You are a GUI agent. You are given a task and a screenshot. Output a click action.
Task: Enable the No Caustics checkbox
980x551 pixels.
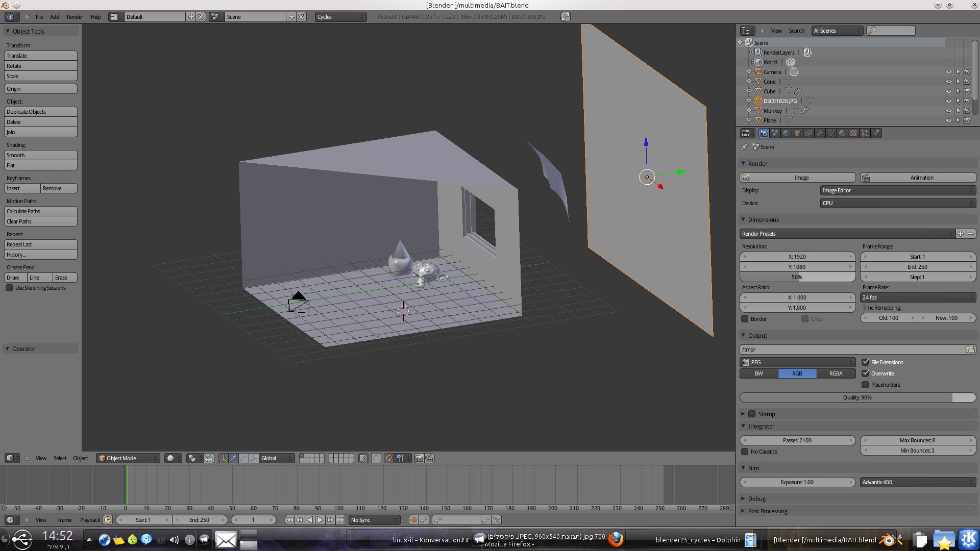tap(745, 452)
